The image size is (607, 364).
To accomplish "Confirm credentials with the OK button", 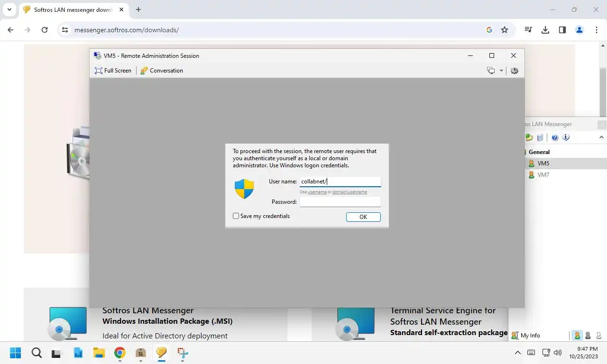I will tap(363, 217).
